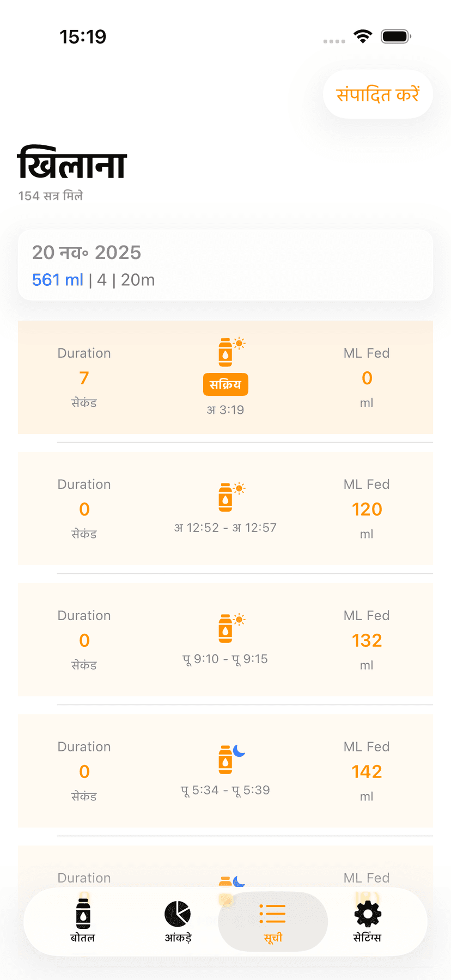Tap the bottle icon for पू 9:10 session
This screenshot has height=980, width=451.
click(x=229, y=627)
